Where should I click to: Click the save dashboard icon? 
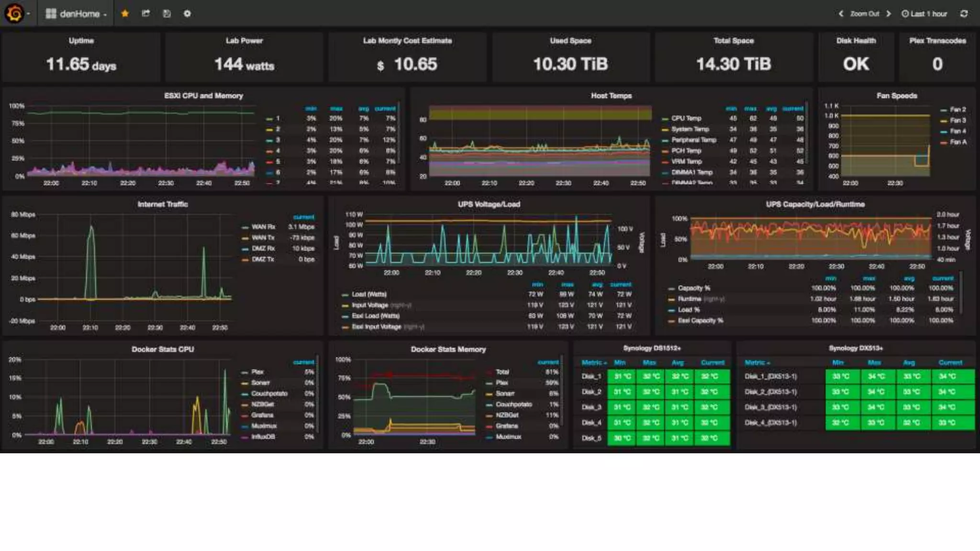[x=167, y=13]
